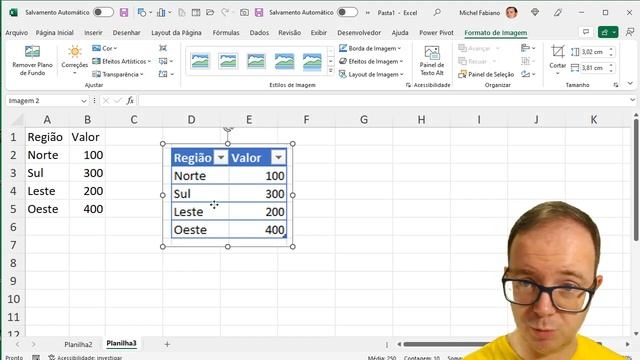This screenshot has height=360, width=640.
Task: Click the add new sheet plus icon
Action: click(x=167, y=344)
